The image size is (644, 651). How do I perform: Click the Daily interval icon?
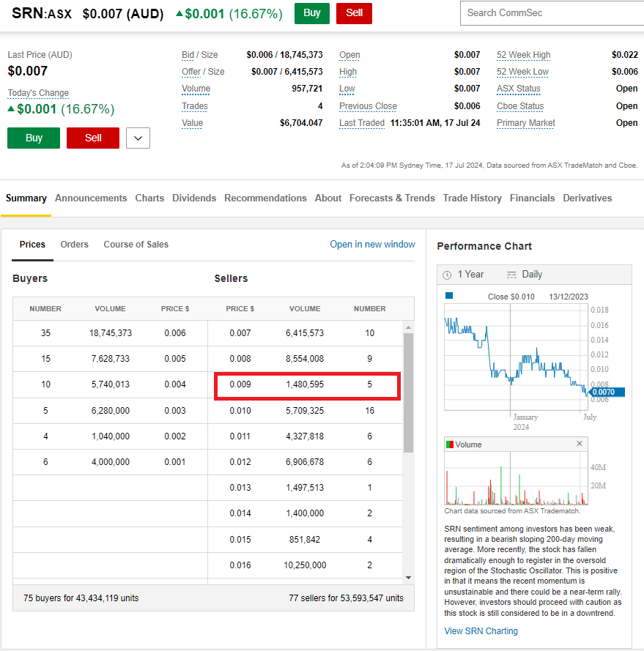511,275
